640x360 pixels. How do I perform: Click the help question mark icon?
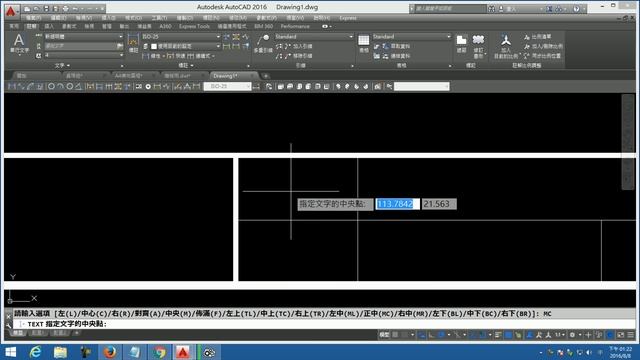coord(576,9)
